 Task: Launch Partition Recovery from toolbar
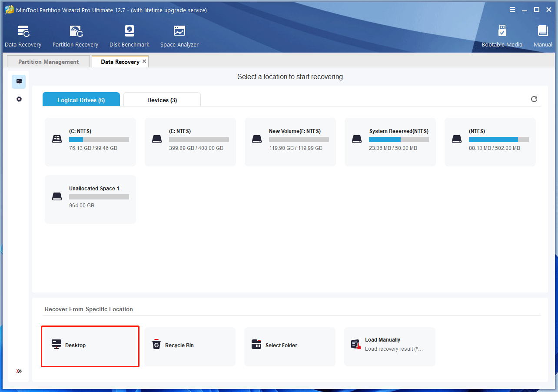tap(75, 37)
